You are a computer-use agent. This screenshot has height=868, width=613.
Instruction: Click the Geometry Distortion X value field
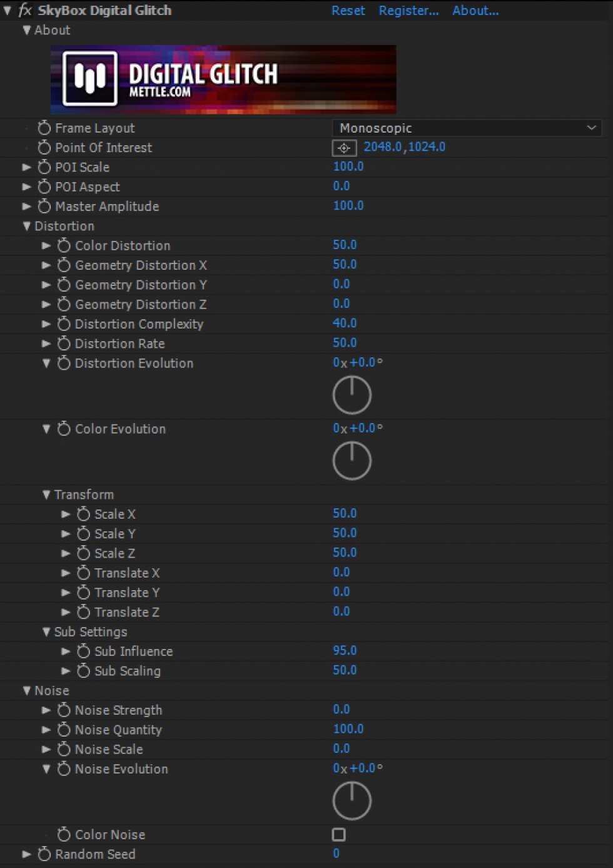pyautogui.click(x=345, y=265)
